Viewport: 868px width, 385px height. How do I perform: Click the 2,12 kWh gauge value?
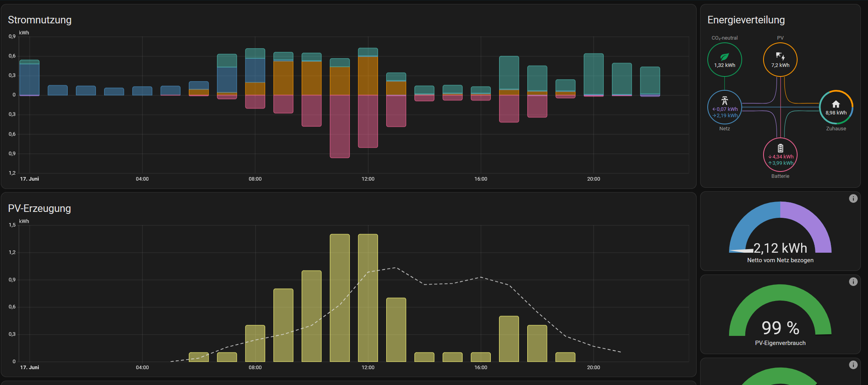coord(780,248)
